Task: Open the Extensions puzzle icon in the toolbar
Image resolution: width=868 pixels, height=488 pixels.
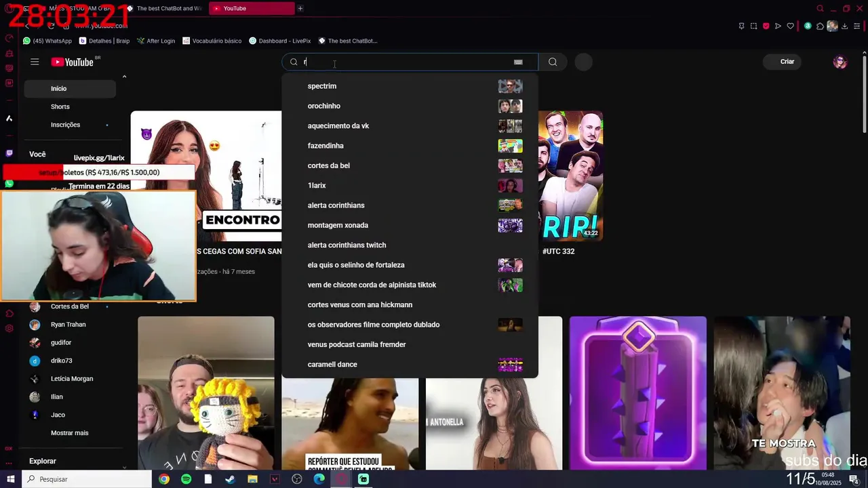Action: 820,26
